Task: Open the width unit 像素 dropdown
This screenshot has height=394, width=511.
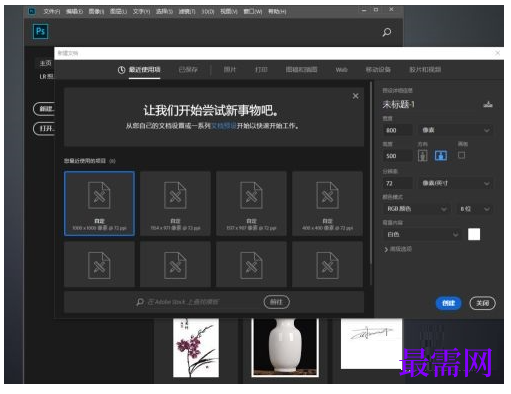Action: tap(455, 130)
